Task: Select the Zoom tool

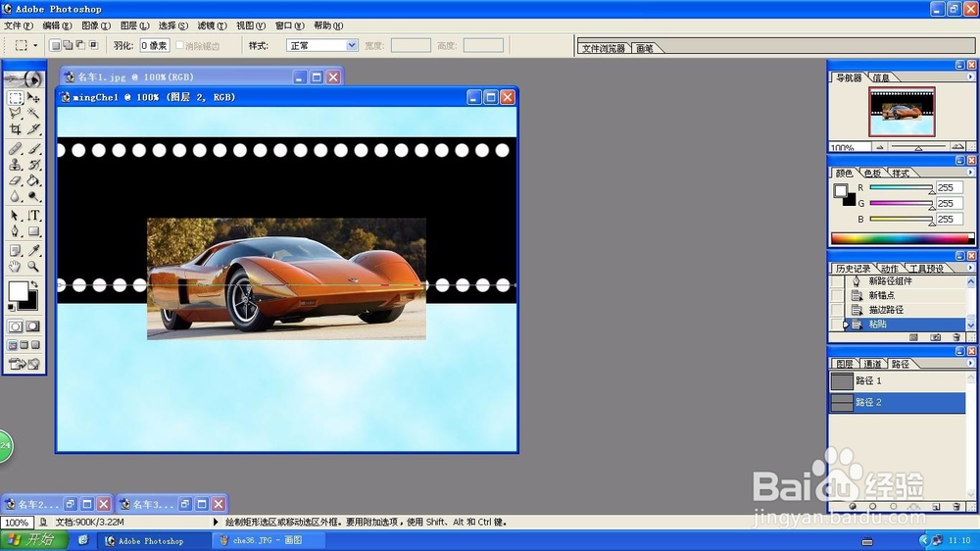Action: (x=33, y=267)
